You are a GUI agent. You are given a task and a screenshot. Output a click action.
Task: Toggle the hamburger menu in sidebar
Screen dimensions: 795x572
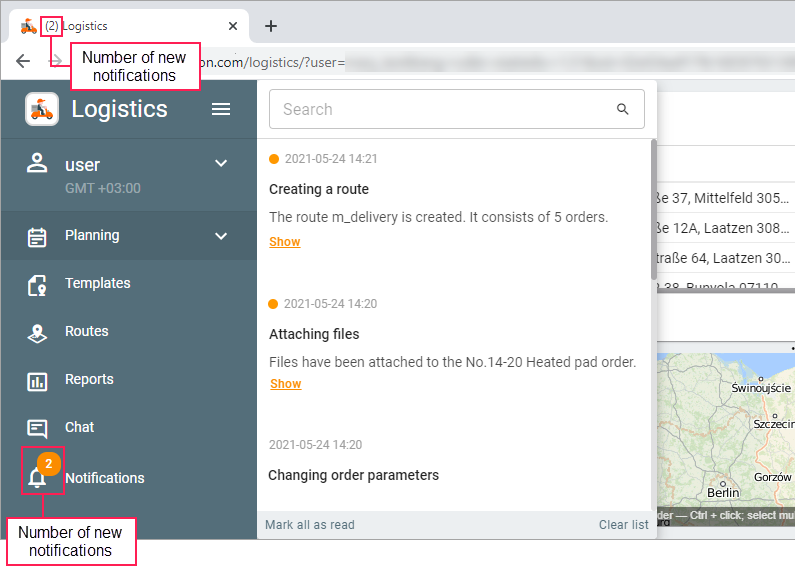[x=221, y=109]
